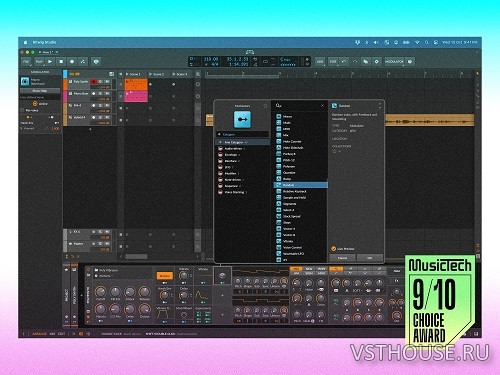Click the ADD button in the toolbar
Image resolution: width=500 pixels, height=375 pixels.
(x=320, y=62)
